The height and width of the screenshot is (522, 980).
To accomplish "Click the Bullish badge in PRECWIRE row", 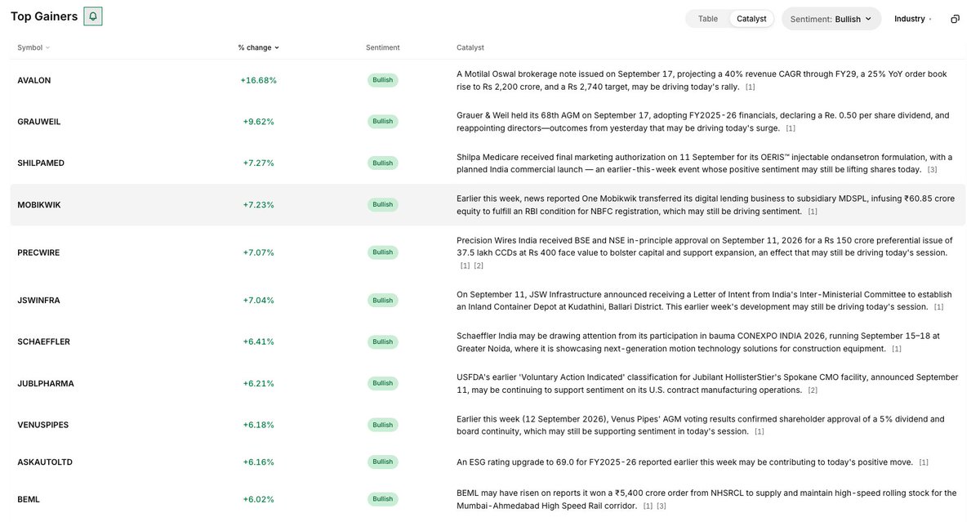I will point(383,252).
